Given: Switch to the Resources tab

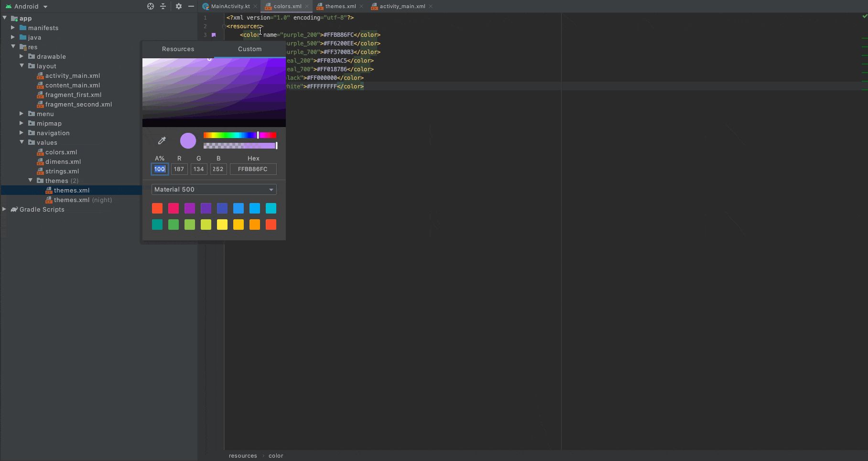Looking at the screenshot, I should [178, 49].
